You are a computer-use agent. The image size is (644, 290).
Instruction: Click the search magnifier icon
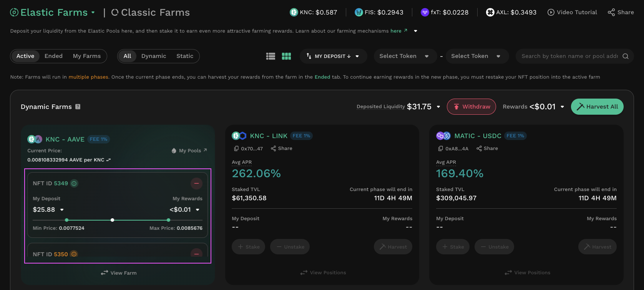point(626,56)
